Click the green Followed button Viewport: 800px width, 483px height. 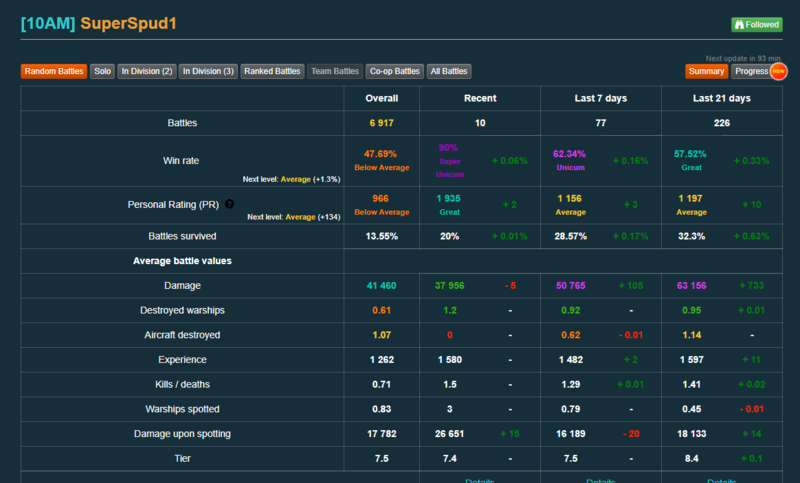coord(757,24)
